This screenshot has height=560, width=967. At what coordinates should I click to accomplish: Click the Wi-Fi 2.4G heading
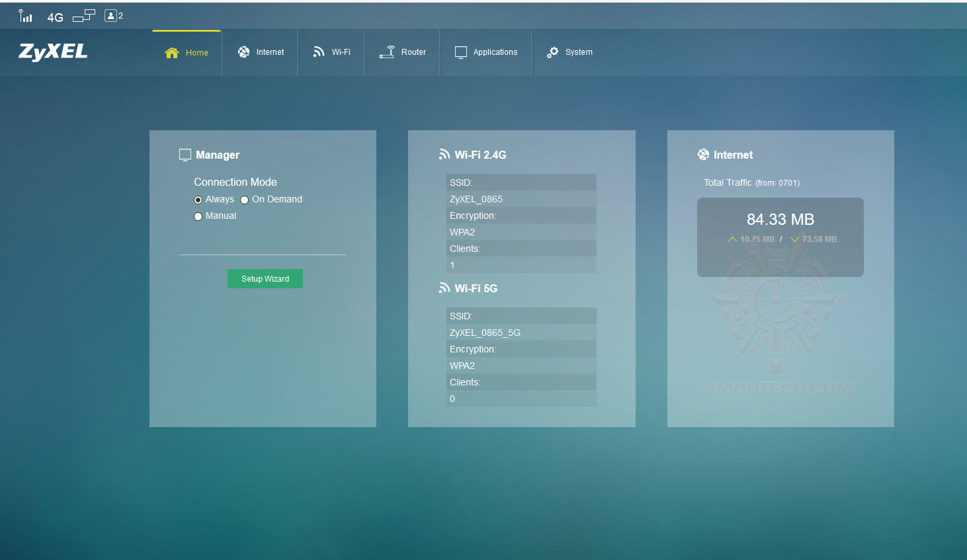[481, 155]
